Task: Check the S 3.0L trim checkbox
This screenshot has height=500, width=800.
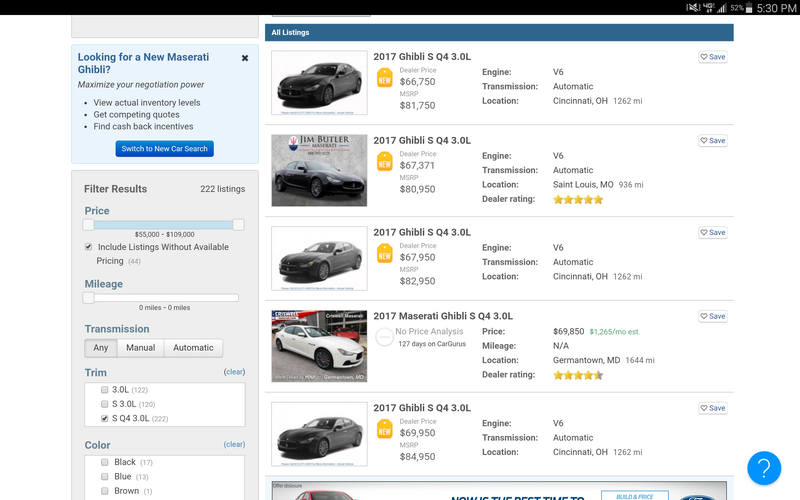Action: point(105,404)
